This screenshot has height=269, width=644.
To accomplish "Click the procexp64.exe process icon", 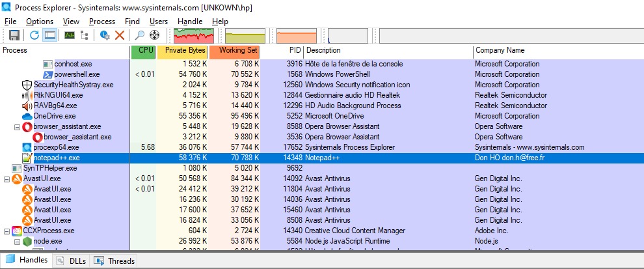I will tap(27, 147).
